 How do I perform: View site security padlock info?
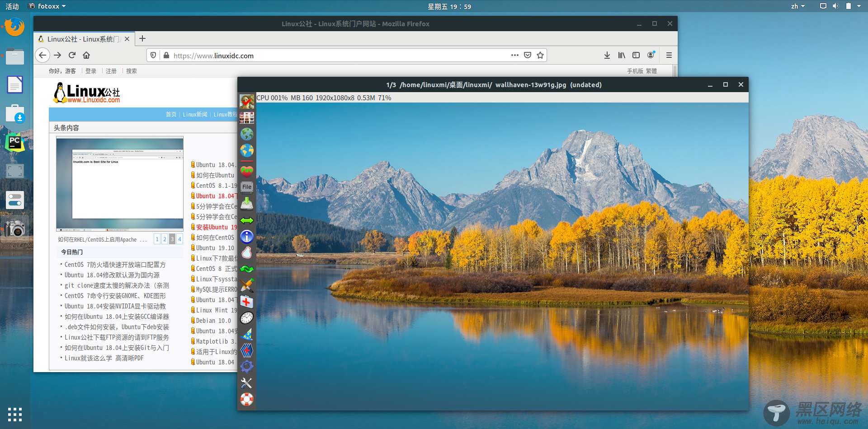point(166,55)
